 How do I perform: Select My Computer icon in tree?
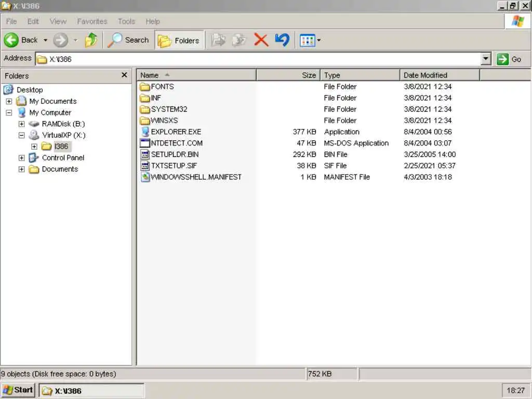point(22,112)
